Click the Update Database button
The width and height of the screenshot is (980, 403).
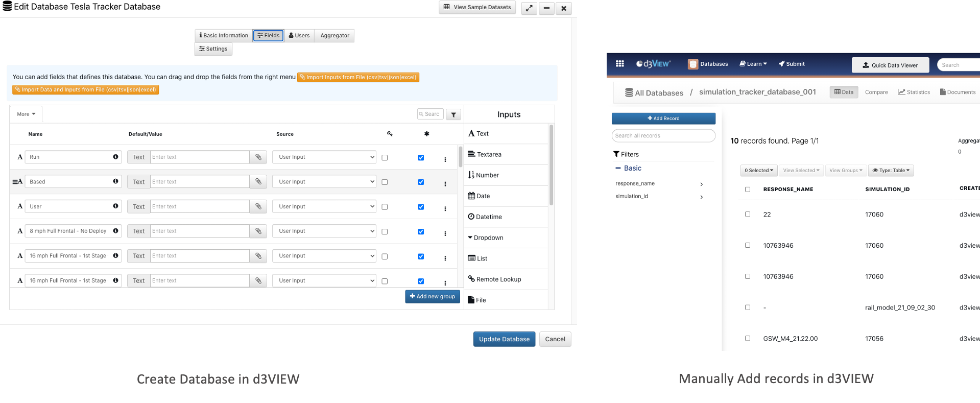coord(504,339)
